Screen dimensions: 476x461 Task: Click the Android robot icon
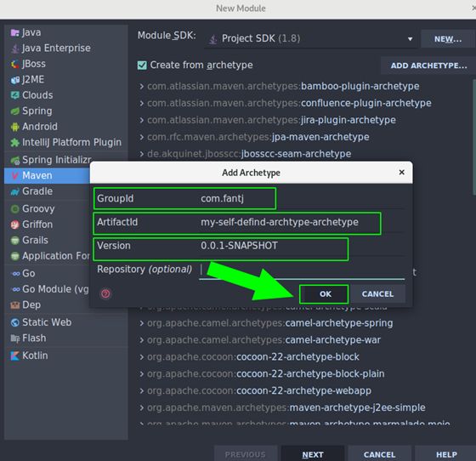[x=14, y=127]
